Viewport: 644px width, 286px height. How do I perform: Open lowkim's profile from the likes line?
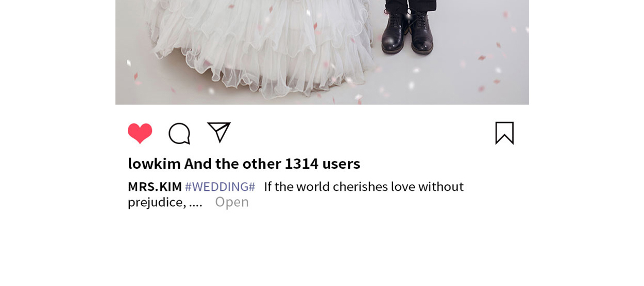point(154,164)
